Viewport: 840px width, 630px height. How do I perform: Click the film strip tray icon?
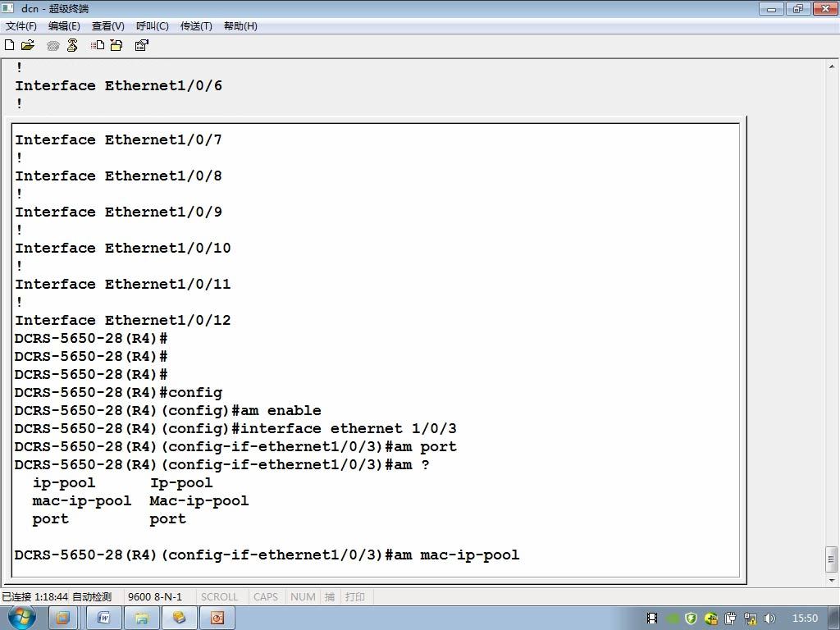pos(652,619)
